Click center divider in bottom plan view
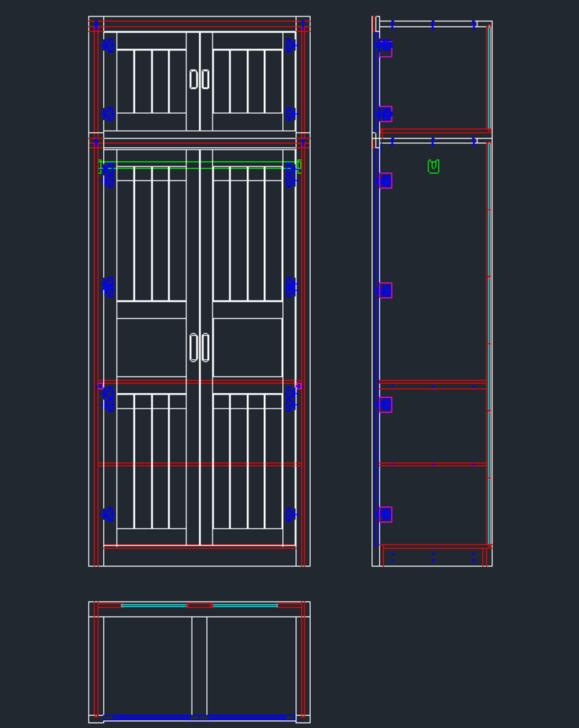Screen dimensions: 579x728 (199, 665)
